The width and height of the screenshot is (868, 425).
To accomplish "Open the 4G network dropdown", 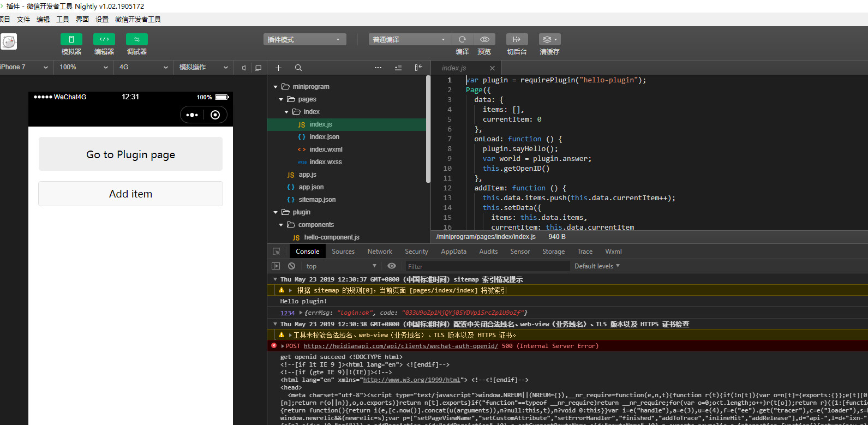I will point(144,67).
